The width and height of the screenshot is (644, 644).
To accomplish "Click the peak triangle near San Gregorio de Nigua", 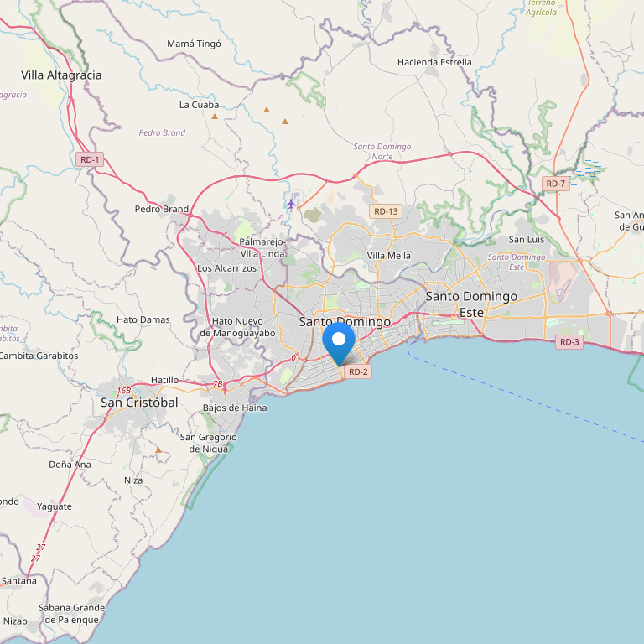I will [158, 450].
